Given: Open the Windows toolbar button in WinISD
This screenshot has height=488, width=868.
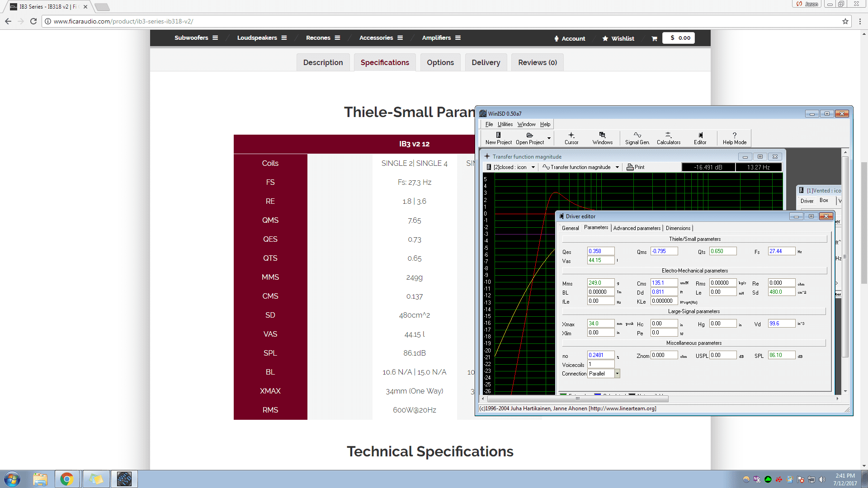Looking at the screenshot, I should pyautogui.click(x=603, y=138).
